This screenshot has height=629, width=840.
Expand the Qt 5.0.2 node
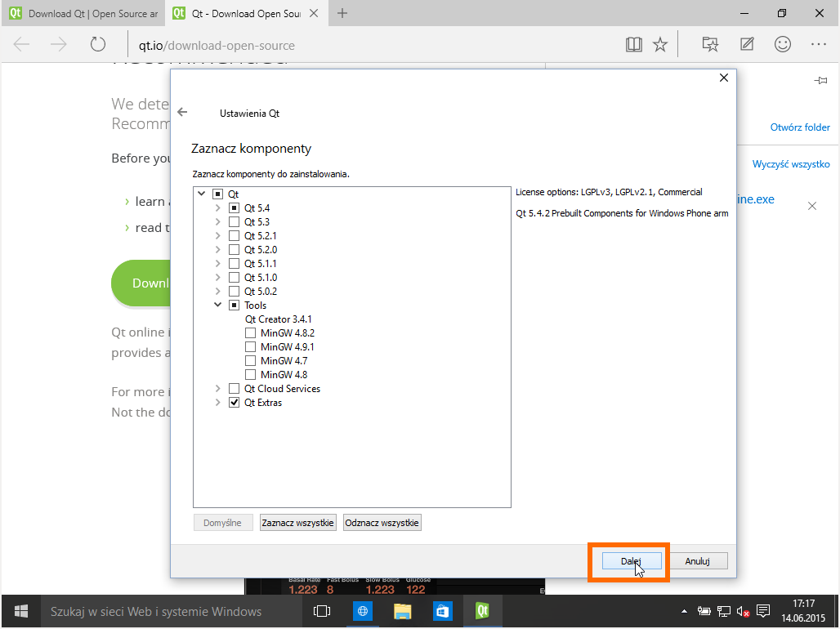217,291
